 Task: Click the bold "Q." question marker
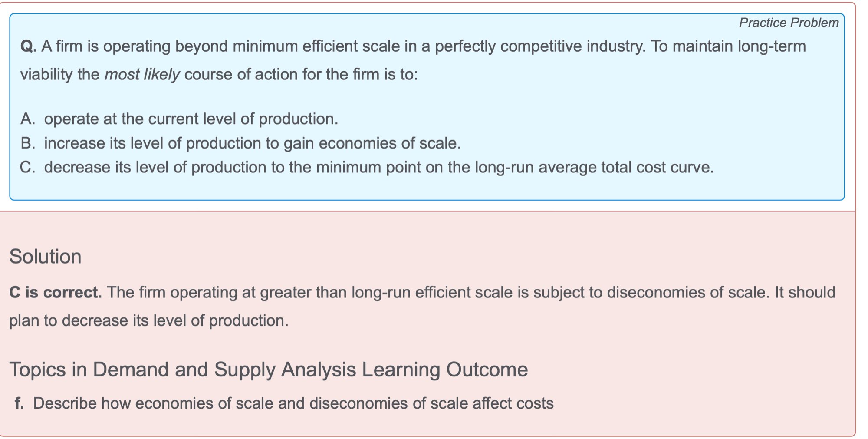[28, 46]
